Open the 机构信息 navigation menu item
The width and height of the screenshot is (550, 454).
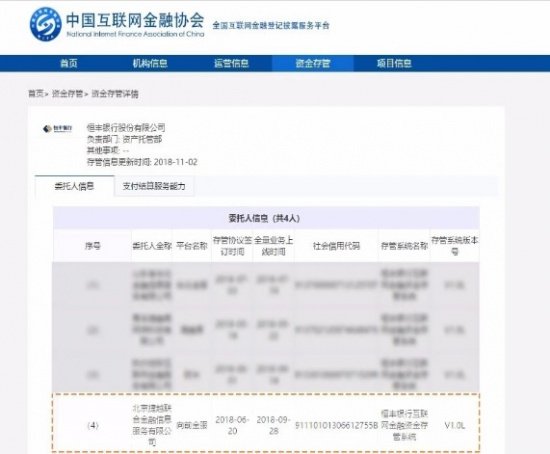point(150,64)
